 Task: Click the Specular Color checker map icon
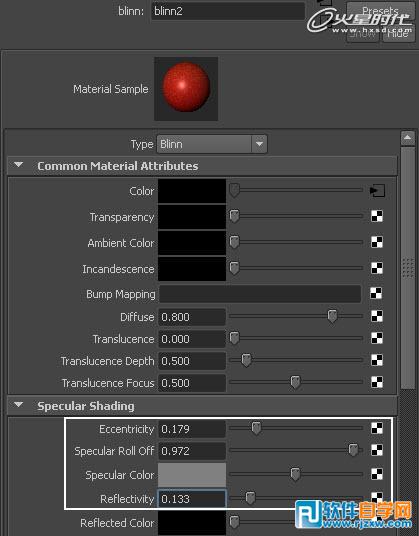(x=377, y=474)
